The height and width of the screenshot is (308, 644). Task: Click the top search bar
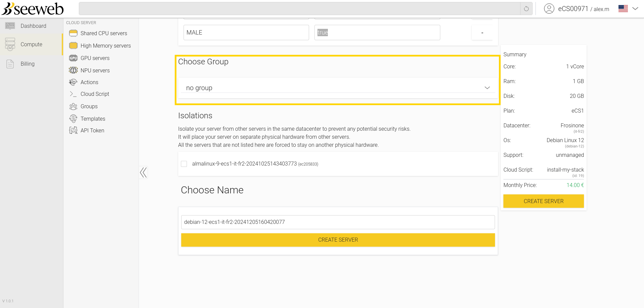coord(300,9)
